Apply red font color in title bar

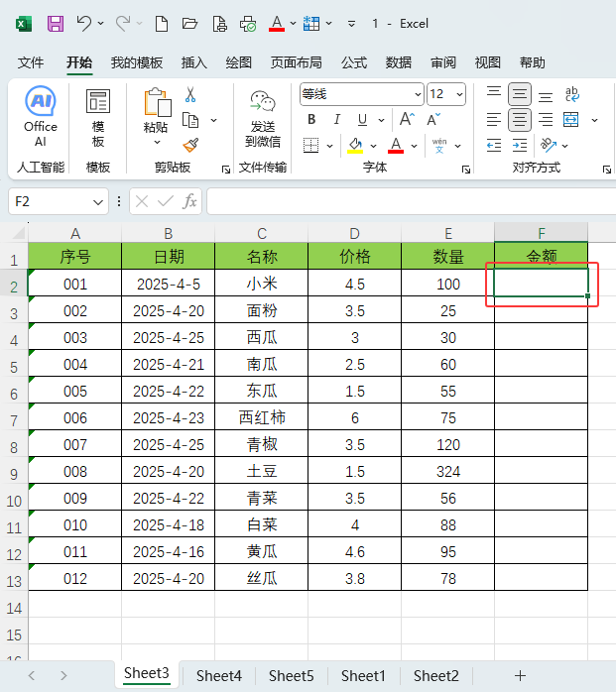(x=277, y=24)
